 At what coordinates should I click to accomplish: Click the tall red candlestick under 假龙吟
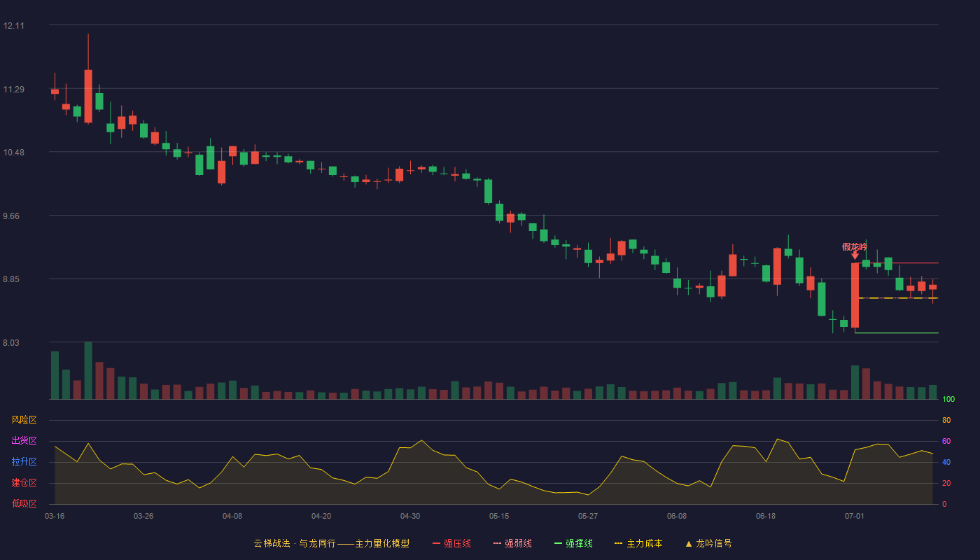[855, 295]
